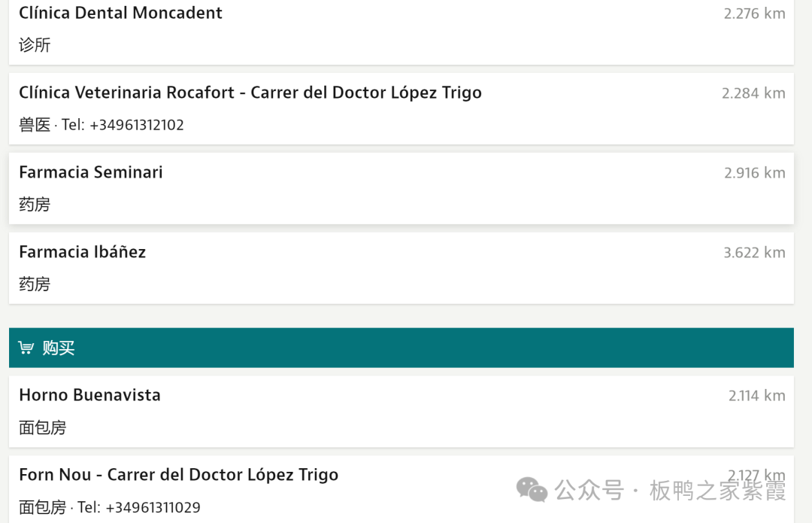
Task: Click the 2.276 km distance label
Action: click(x=754, y=14)
